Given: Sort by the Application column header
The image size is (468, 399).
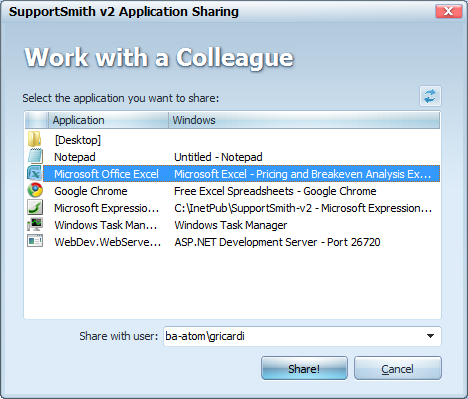Looking at the screenshot, I should coord(108,120).
